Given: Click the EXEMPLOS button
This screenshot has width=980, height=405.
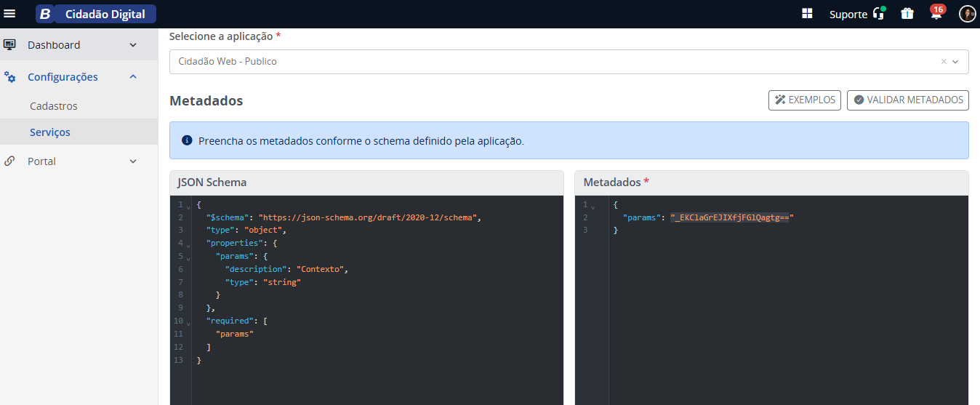Looking at the screenshot, I should coord(805,100).
